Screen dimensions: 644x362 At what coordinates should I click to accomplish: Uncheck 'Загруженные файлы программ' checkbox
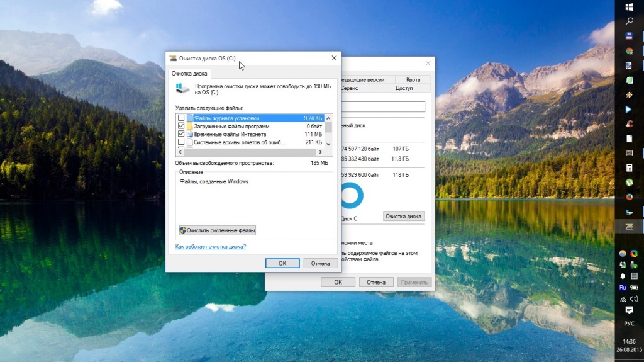tap(181, 126)
